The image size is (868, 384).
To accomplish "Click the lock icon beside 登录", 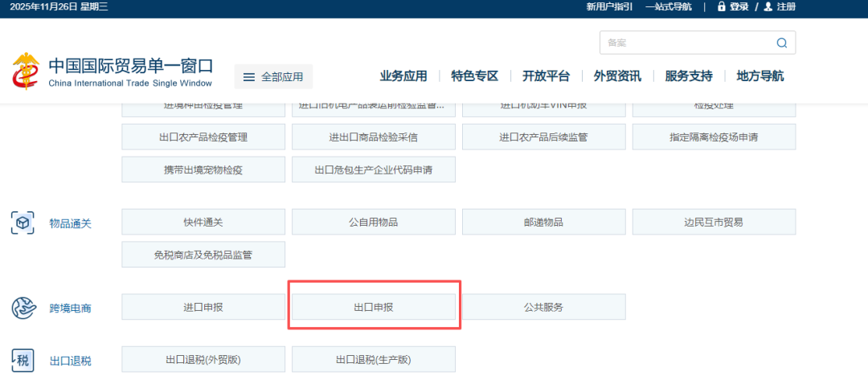I will [721, 7].
